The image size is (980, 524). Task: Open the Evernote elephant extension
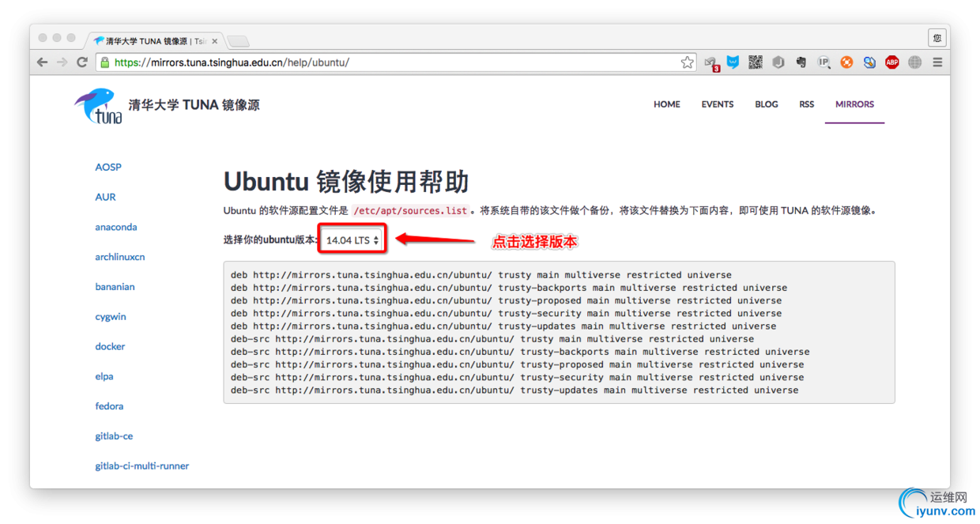coord(801,62)
